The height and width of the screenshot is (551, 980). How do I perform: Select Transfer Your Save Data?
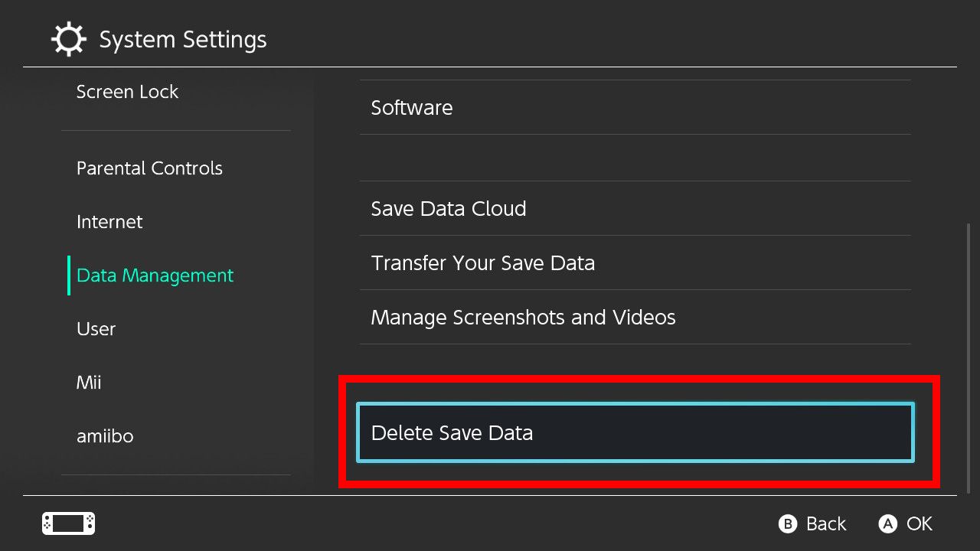[x=483, y=263]
